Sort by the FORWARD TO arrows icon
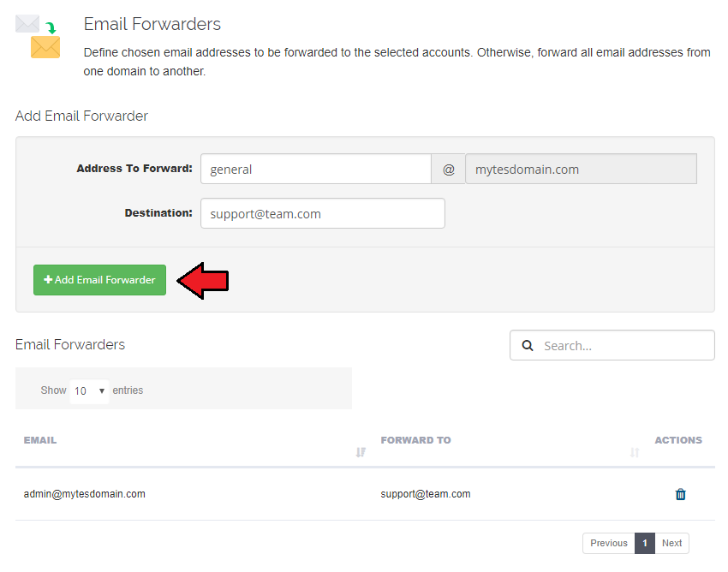 tap(635, 452)
